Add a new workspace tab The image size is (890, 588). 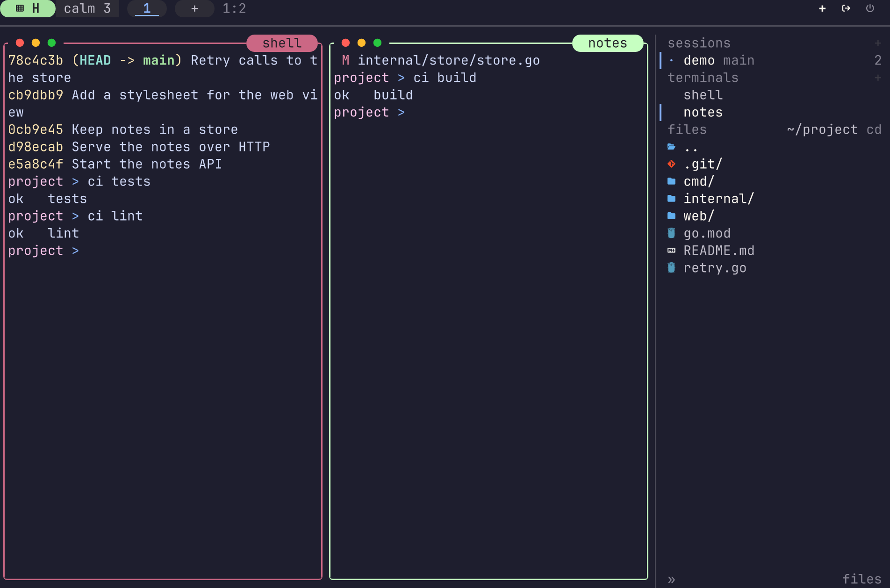[194, 8]
